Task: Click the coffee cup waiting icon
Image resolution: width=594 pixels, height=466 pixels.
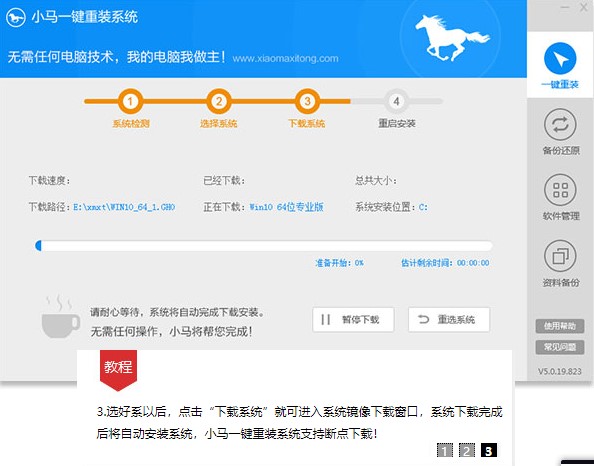Action: pyautogui.click(x=60, y=317)
